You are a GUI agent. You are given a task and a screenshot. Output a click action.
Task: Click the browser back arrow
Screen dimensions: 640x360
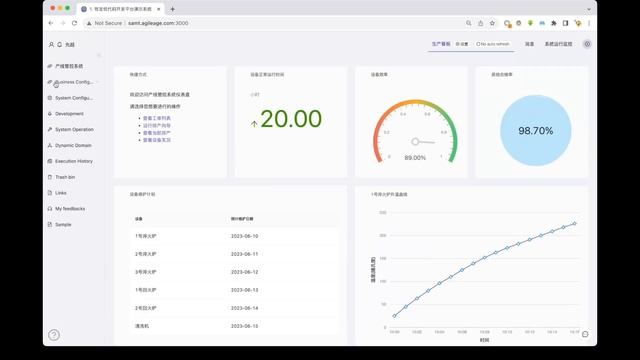51,23
